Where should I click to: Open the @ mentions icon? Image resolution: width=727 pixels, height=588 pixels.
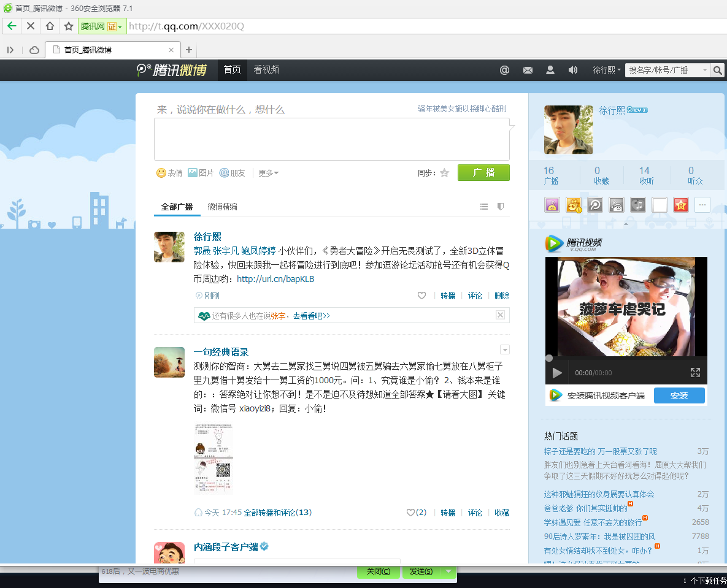pyautogui.click(x=504, y=70)
